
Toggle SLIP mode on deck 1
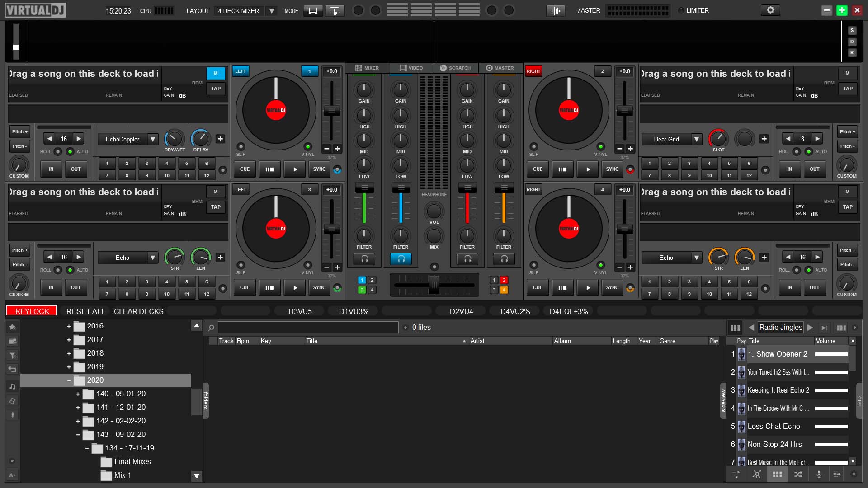(x=241, y=147)
